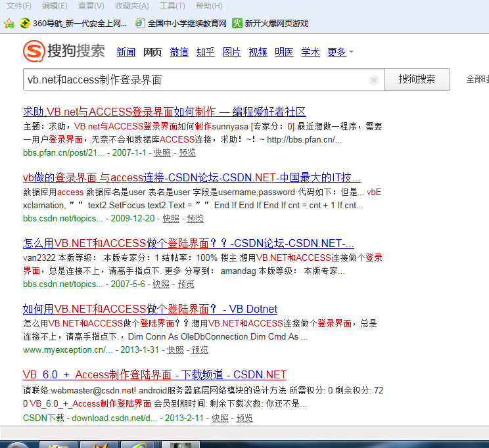Viewport: 489px width, 448px height.
Task: Open 快照 for the www.myexception.cn result
Action: (x=175, y=350)
